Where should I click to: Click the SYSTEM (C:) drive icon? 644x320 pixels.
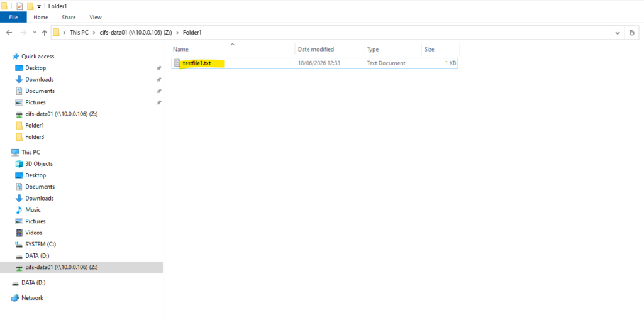19,244
